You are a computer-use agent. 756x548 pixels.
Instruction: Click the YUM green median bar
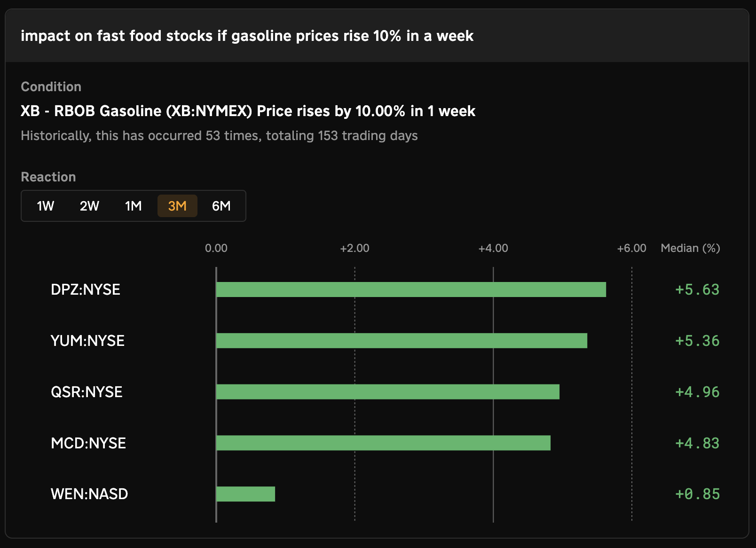click(402, 341)
